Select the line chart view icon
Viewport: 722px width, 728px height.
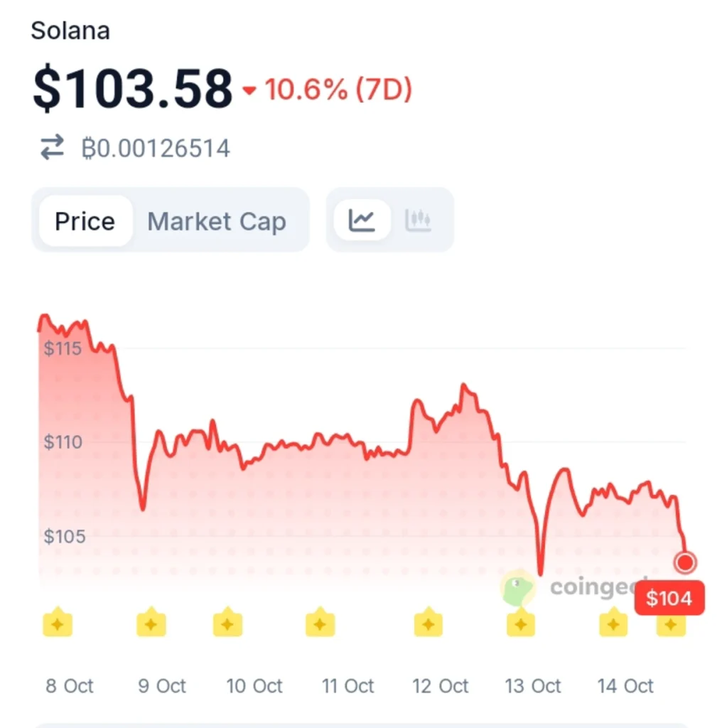click(362, 220)
